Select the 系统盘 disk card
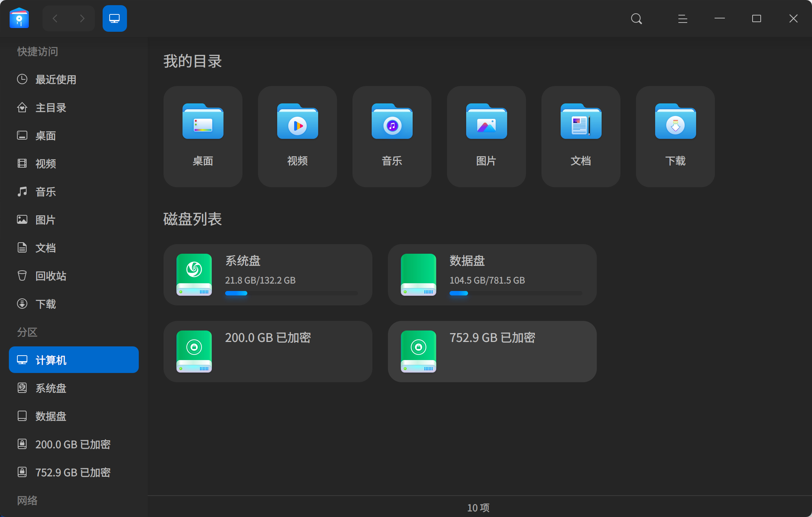This screenshot has width=812, height=517. 268,275
